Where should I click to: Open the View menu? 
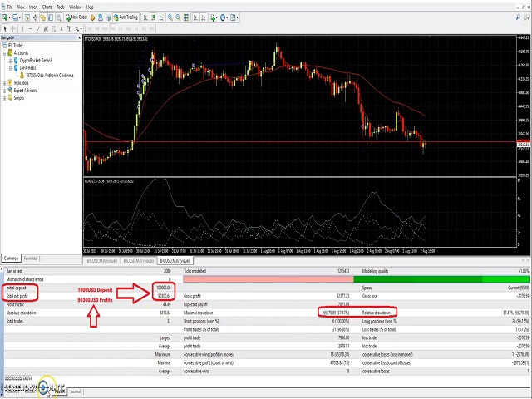click(21, 7)
